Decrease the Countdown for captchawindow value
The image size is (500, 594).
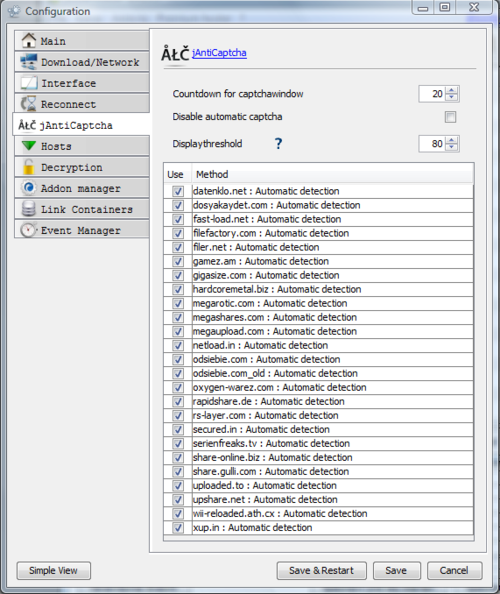(x=452, y=97)
